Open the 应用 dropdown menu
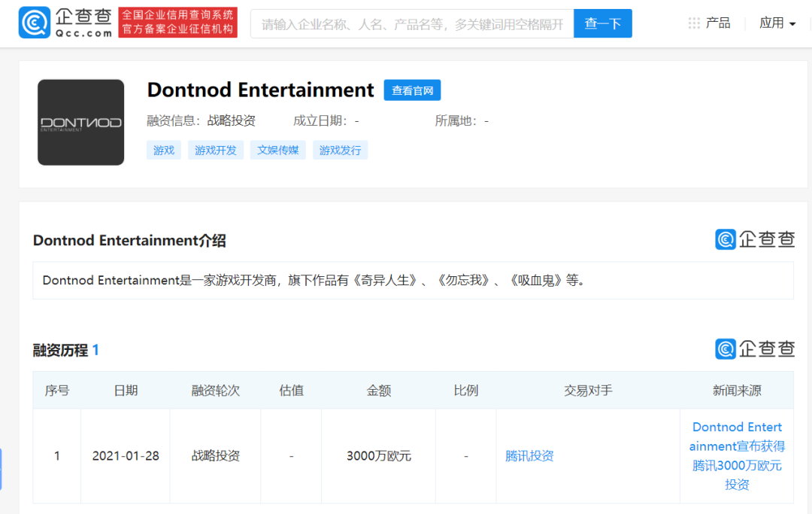The image size is (812, 514). click(x=777, y=23)
